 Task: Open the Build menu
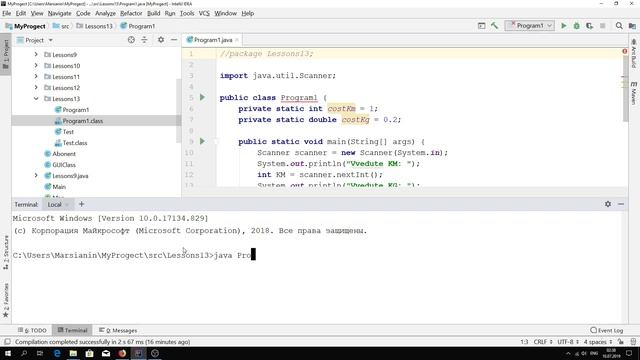[153, 13]
